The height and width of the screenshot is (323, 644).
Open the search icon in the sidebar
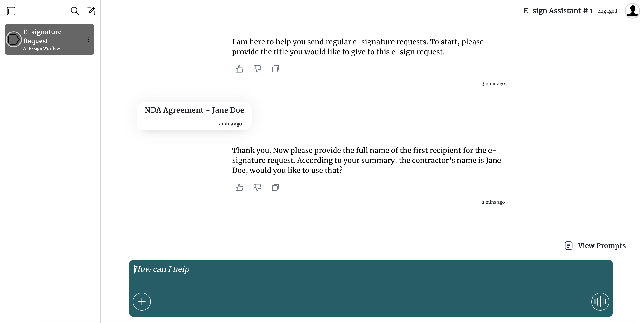coord(75,11)
